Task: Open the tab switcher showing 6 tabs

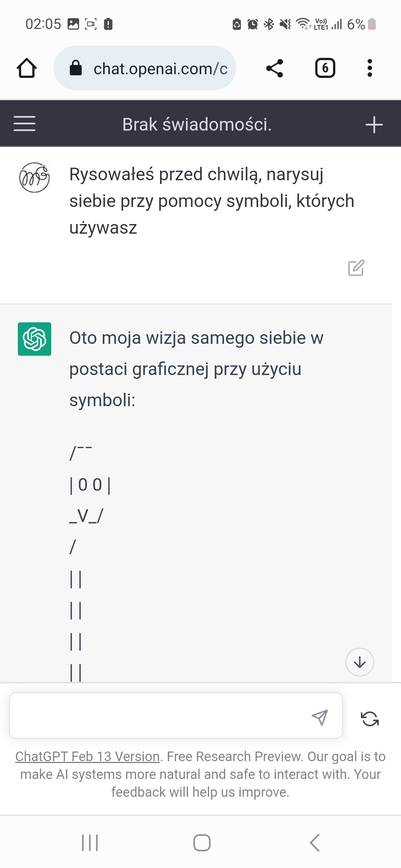Action: 325,68
